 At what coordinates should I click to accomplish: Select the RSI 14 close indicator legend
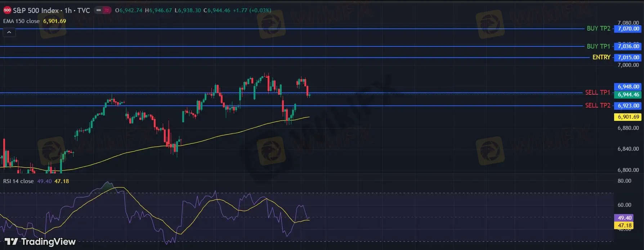[18, 181]
